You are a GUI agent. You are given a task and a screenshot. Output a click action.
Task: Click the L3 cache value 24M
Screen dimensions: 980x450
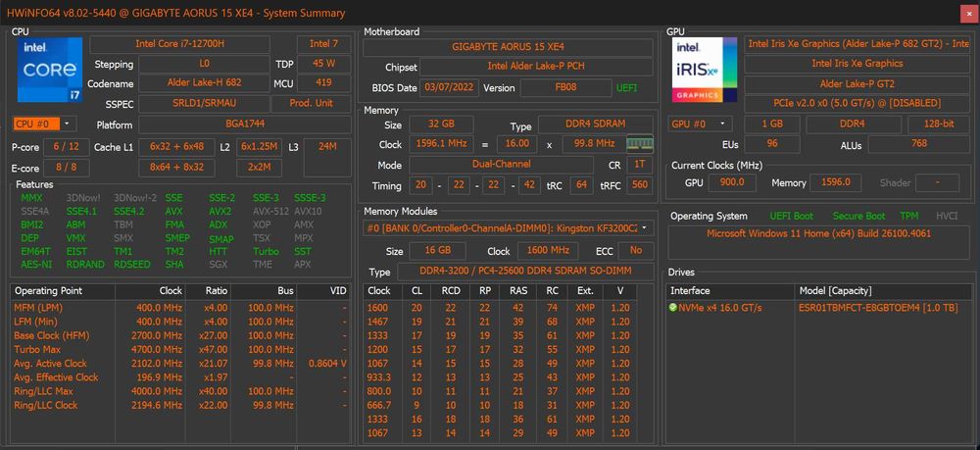[x=327, y=158]
